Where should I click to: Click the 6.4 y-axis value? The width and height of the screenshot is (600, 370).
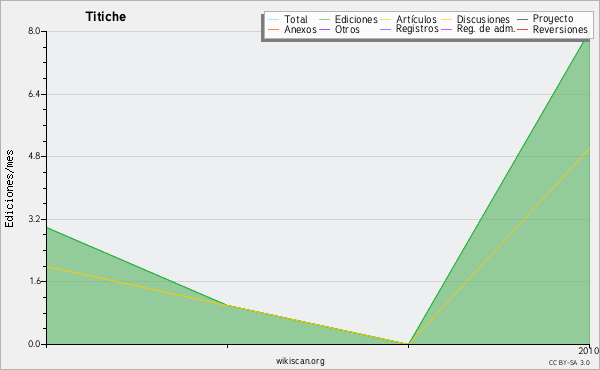(x=34, y=94)
